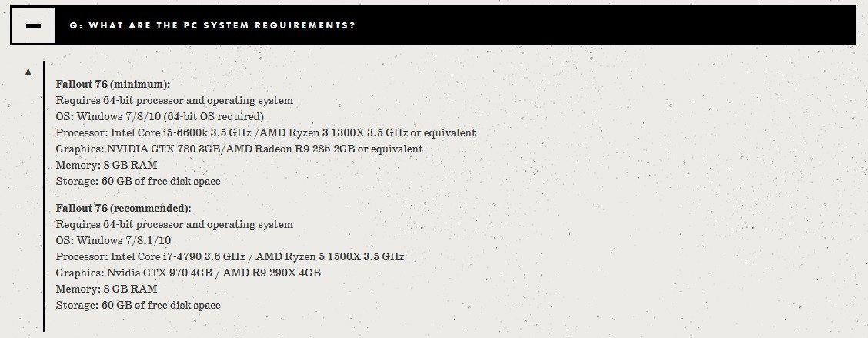Select the 'Fallout 76 (minimum):' heading
This screenshot has height=338, width=868.
pyautogui.click(x=113, y=84)
